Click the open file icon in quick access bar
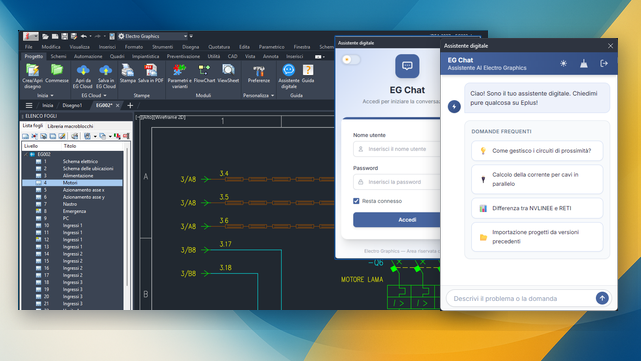Image resolution: width=641 pixels, height=361 pixels. tap(45, 36)
